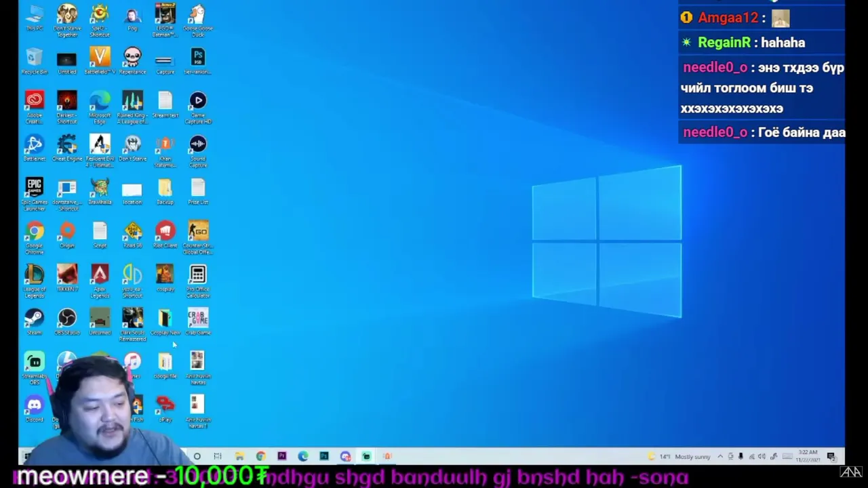
Task: Open the cosplay desktop item
Action: (x=165, y=278)
